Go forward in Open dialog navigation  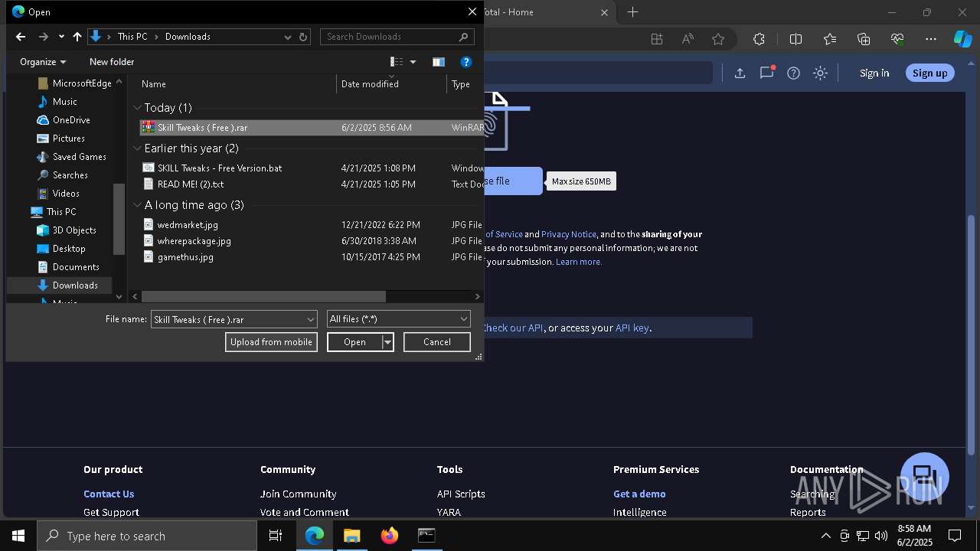click(44, 37)
